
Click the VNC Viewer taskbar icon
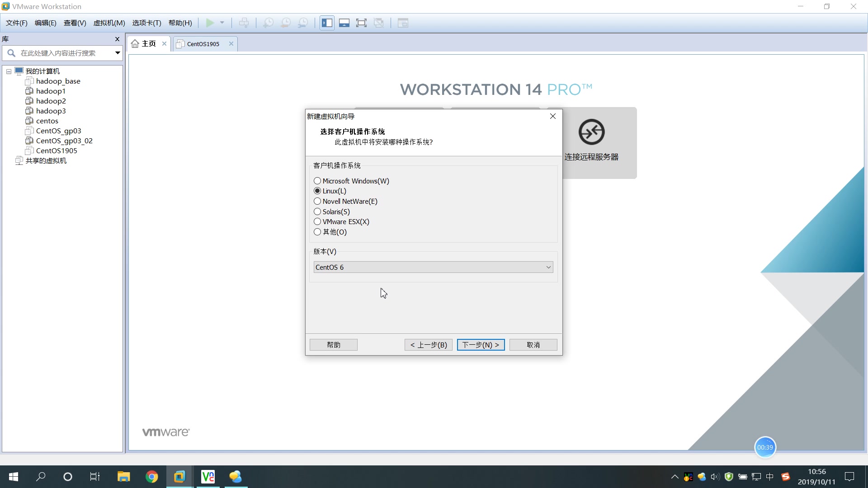click(208, 476)
